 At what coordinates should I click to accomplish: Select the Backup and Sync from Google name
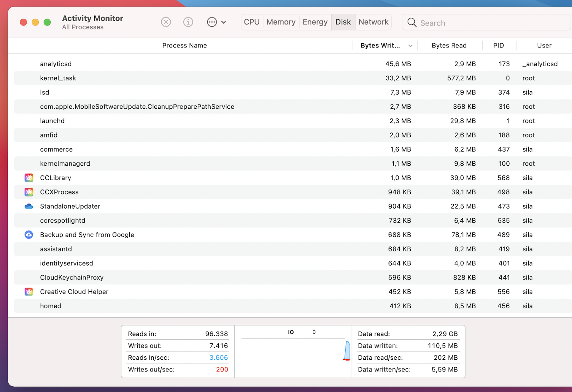click(87, 235)
